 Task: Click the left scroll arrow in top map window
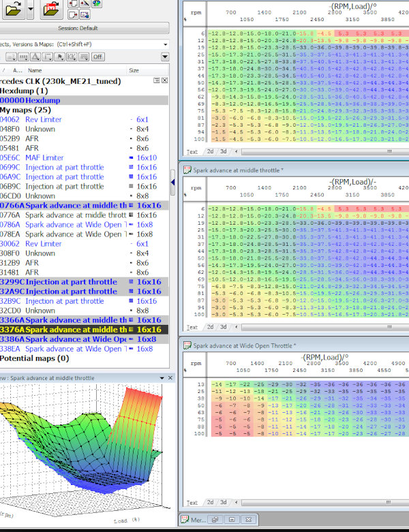(237, 151)
